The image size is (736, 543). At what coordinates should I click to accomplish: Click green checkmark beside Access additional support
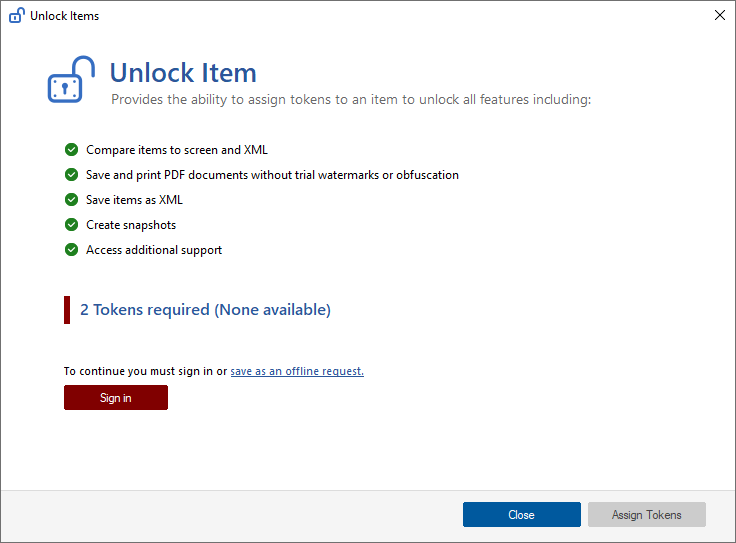[71, 250]
